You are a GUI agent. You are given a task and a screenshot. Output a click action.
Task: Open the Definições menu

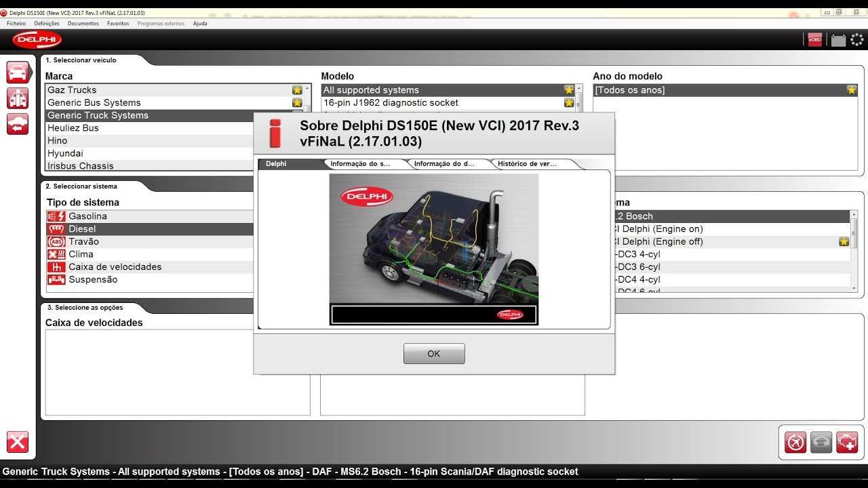pyautogui.click(x=47, y=23)
